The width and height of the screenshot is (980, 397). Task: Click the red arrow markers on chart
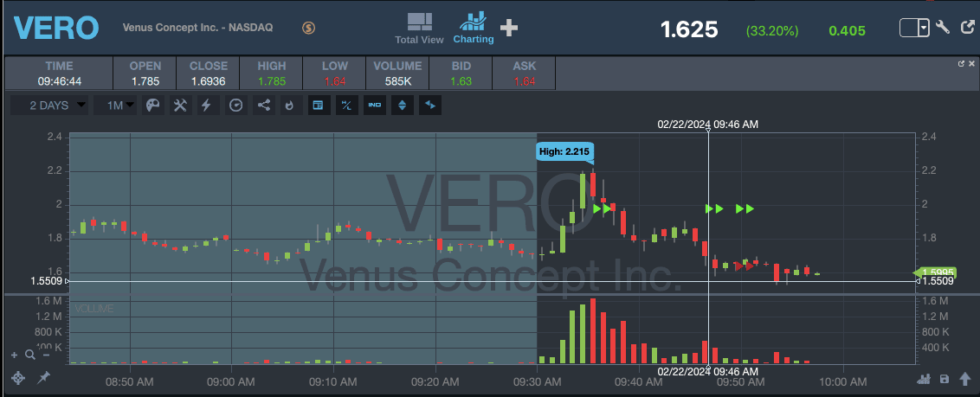pos(744,266)
